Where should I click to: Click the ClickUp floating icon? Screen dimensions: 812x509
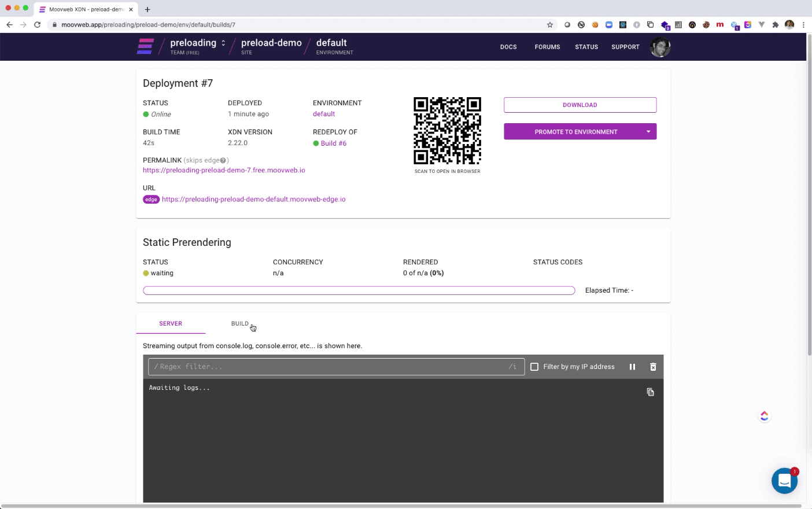(x=765, y=416)
